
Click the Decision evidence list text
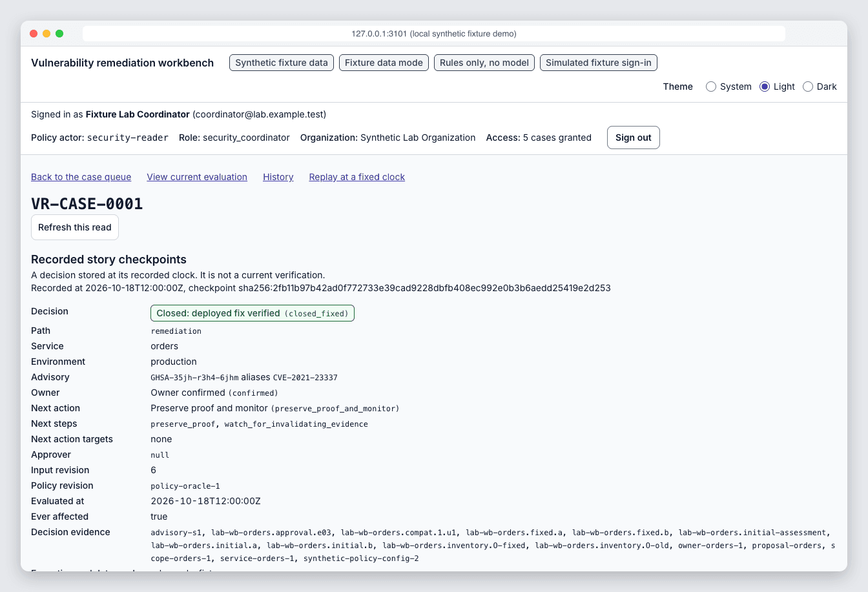coord(493,546)
